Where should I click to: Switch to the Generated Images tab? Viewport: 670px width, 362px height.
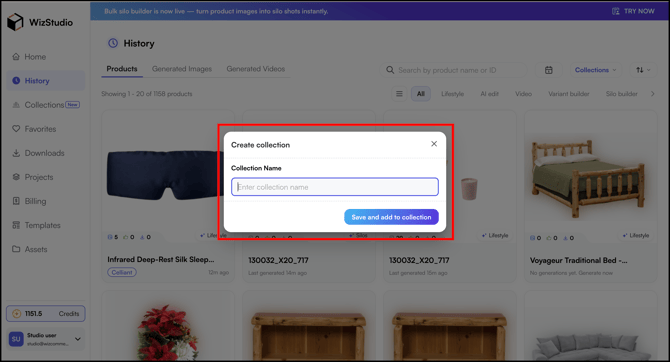pos(182,69)
